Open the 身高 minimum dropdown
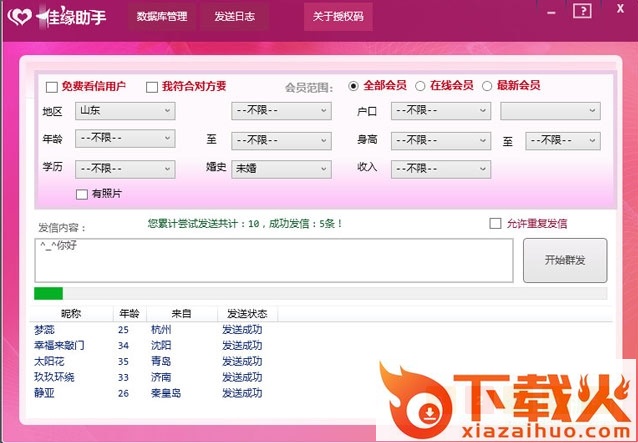 click(x=441, y=141)
